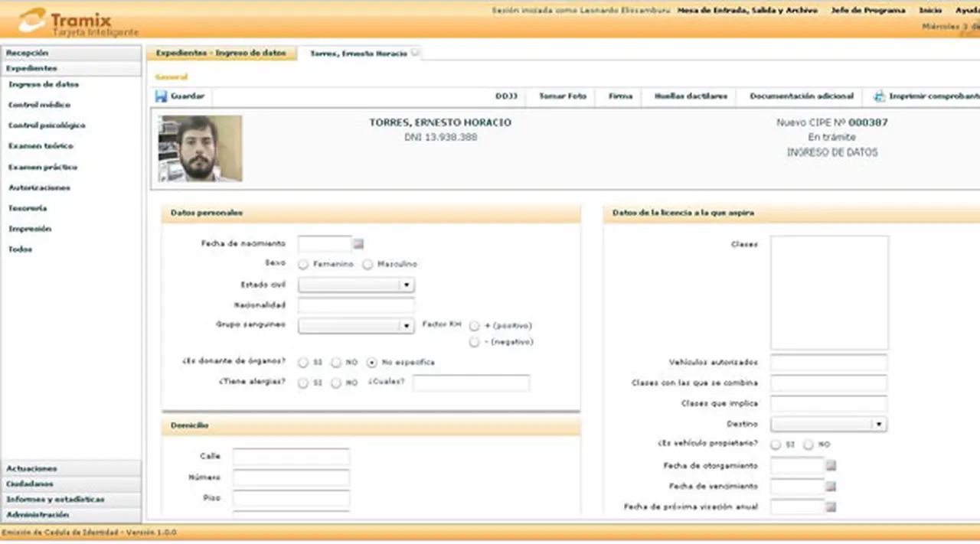Open the Grupo sanguíneo dropdown
This screenshot has height=544, width=980.
[356, 326]
